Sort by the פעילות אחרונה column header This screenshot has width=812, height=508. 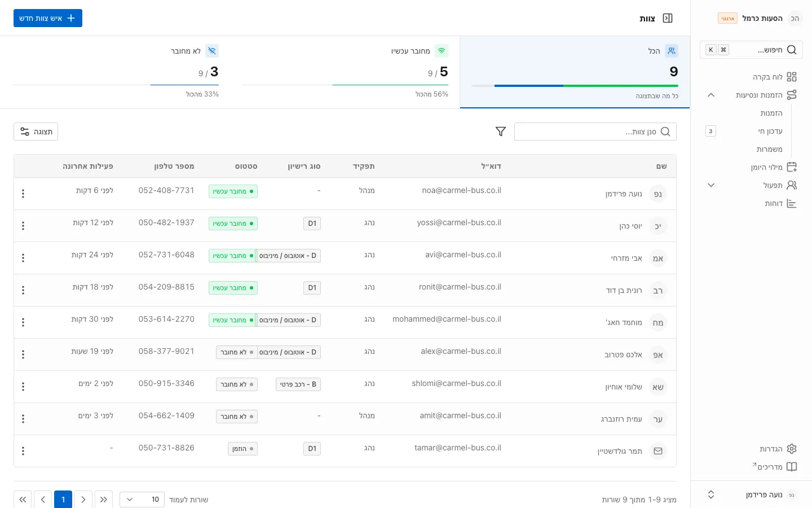pos(88,167)
